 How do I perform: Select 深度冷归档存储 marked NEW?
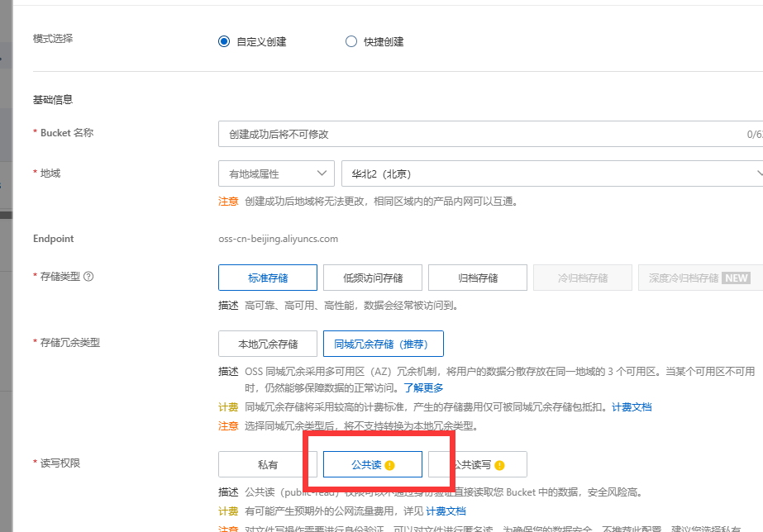coord(699,278)
